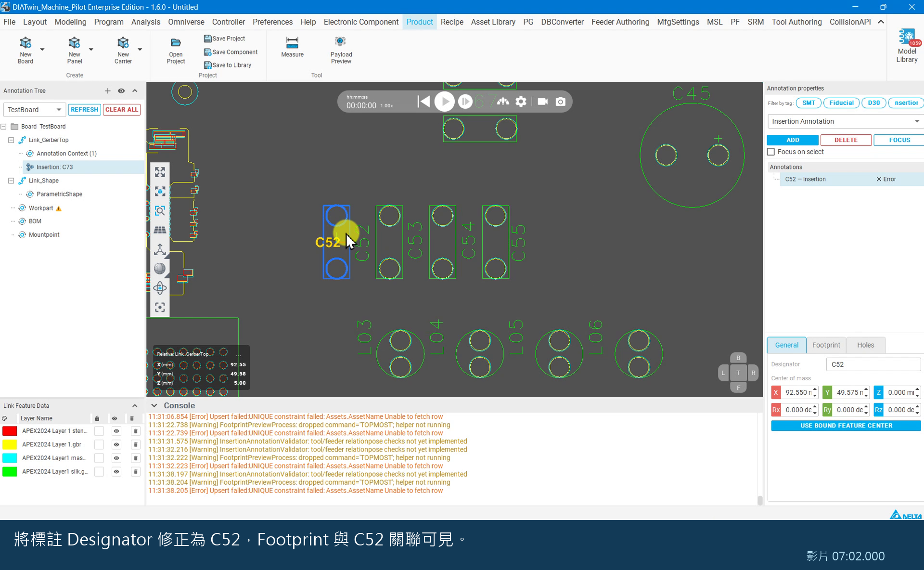This screenshot has height=570, width=924.
Task: Open New Panel dropdown arrow
Action: click(91, 50)
